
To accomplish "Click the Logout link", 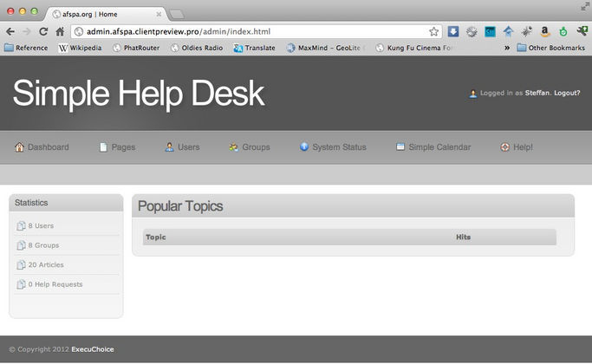I will [567, 93].
